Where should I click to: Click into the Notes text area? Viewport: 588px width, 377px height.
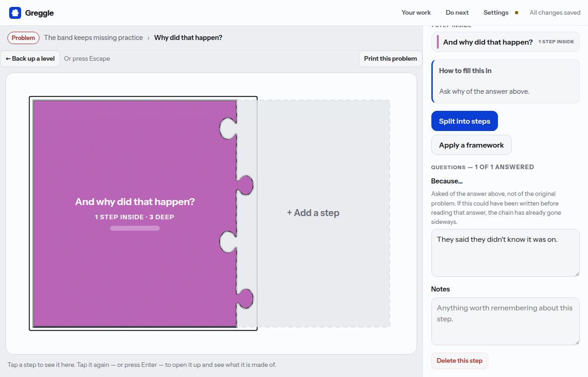tap(505, 321)
